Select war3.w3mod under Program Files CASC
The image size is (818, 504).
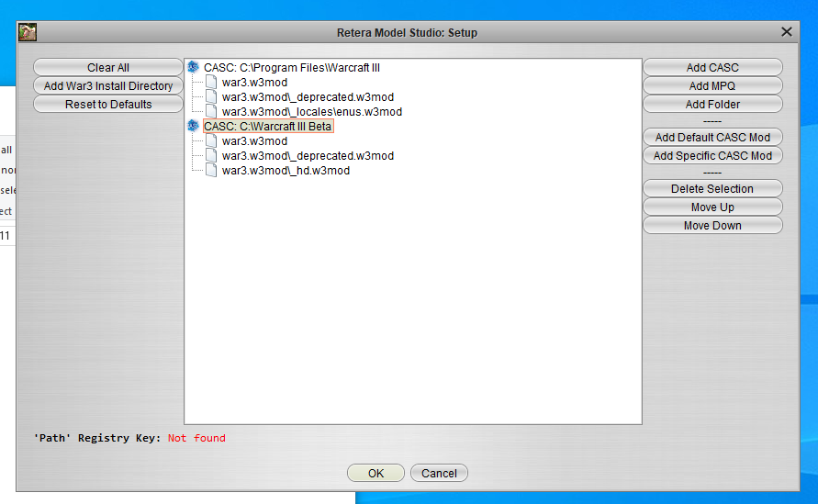click(x=254, y=82)
